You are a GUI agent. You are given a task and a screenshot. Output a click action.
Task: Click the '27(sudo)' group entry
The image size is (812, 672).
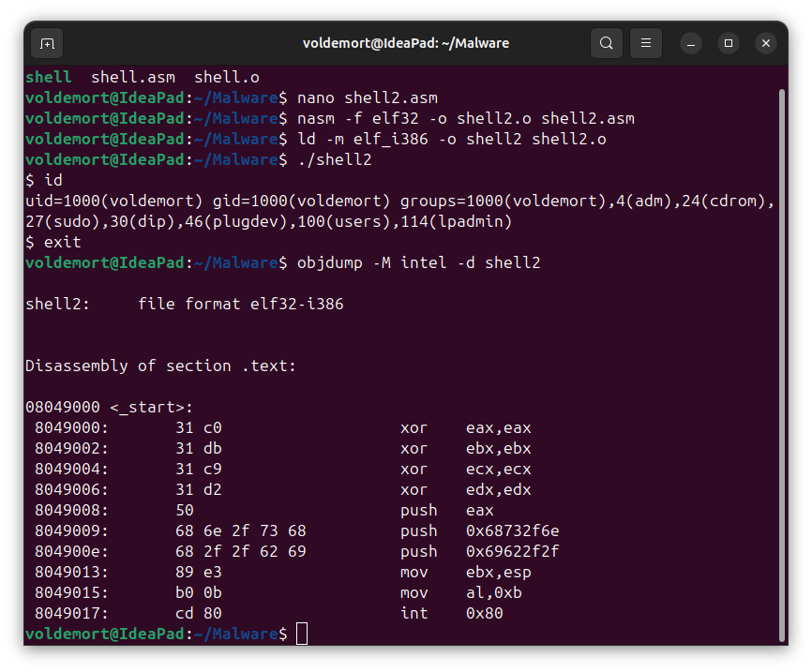pyautogui.click(x=63, y=221)
